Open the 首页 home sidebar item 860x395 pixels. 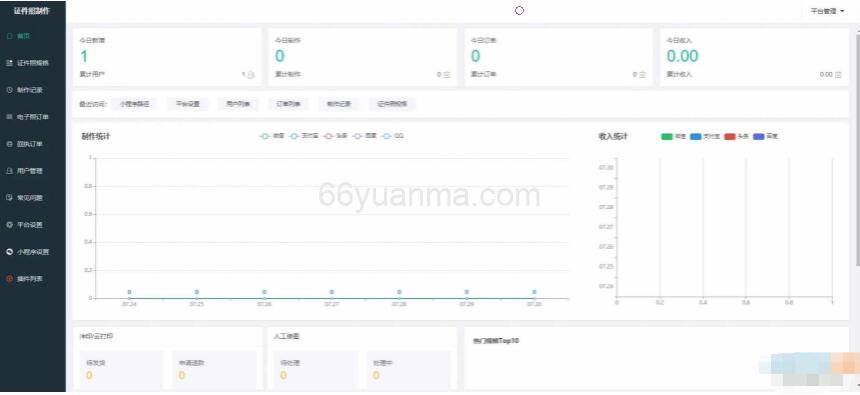coord(19,36)
